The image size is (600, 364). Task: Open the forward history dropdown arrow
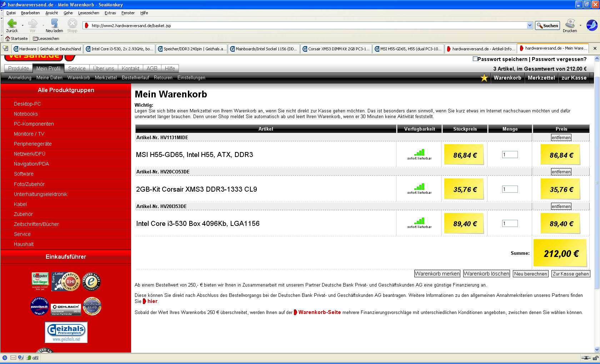[43, 25]
